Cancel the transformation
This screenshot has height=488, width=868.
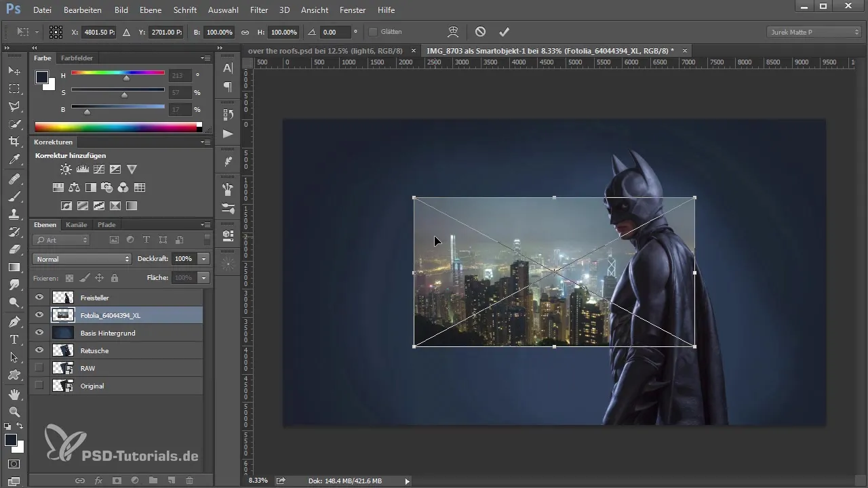[x=480, y=32]
